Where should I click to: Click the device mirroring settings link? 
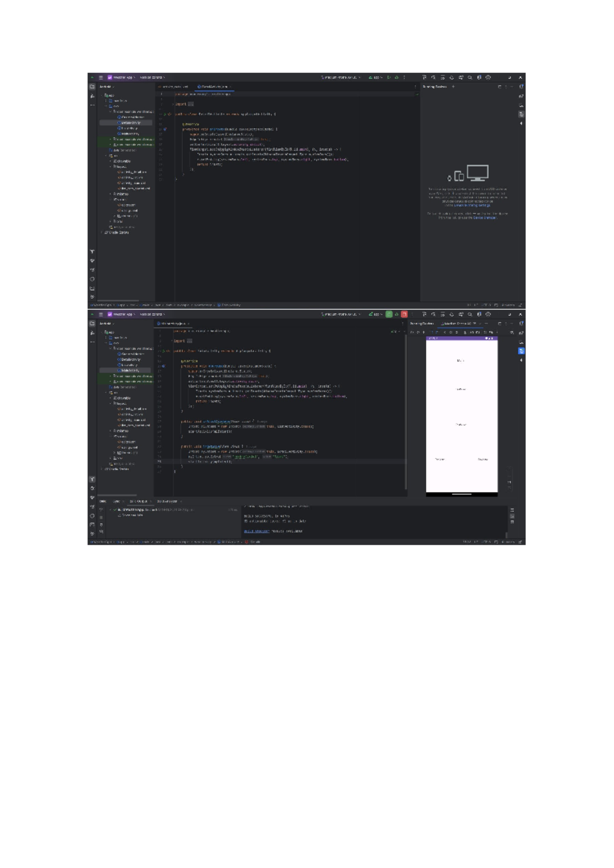point(472,205)
